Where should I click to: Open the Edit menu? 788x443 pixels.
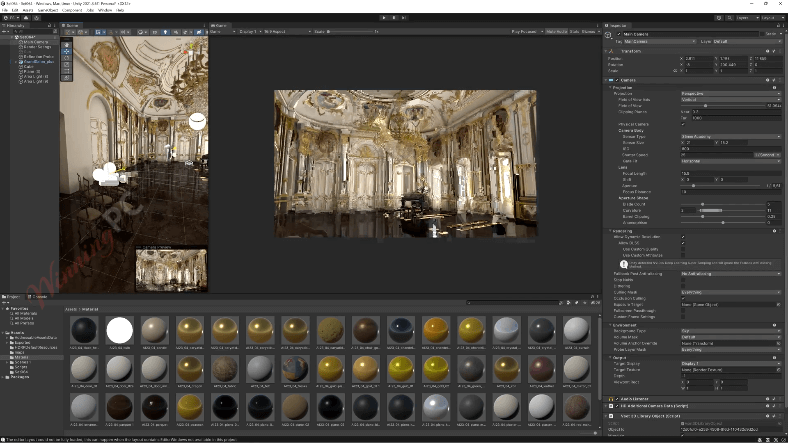(15, 10)
